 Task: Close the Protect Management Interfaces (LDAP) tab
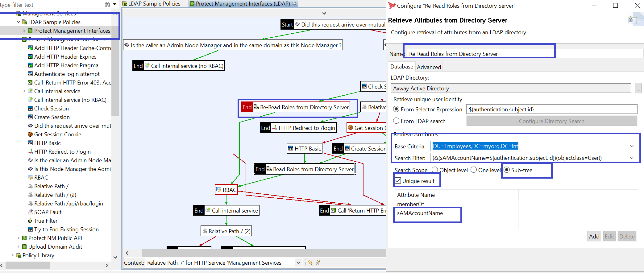(x=294, y=4)
